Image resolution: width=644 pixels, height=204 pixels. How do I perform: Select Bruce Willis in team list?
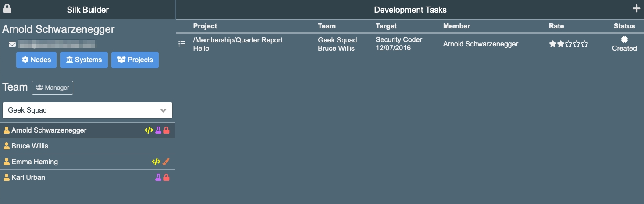click(x=30, y=146)
